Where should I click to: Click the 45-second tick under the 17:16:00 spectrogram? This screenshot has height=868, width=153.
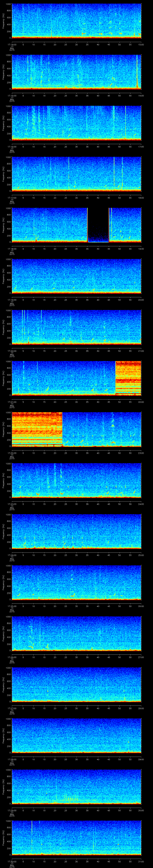coord(109,147)
